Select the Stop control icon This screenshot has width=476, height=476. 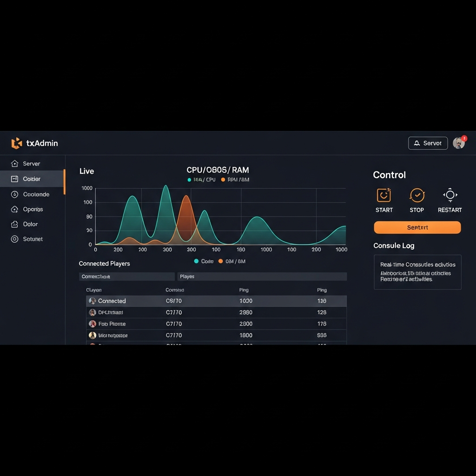(417, 195)
